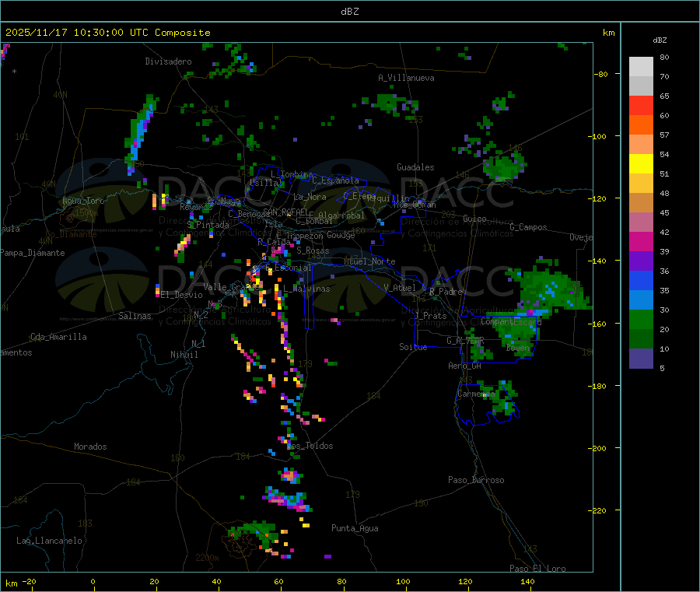
Task: Click the -200 km vertical axis tick
Action: (598, 448)
